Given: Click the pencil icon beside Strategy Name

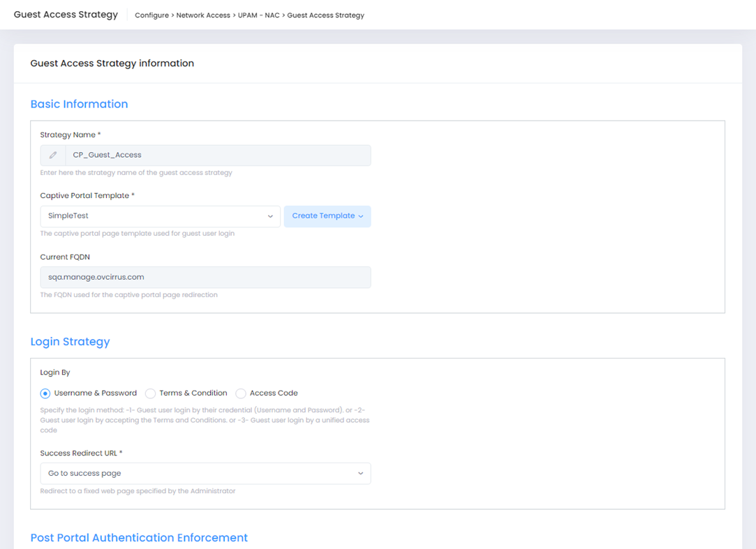Looking at the screenshot, I should tap(53, 155).
